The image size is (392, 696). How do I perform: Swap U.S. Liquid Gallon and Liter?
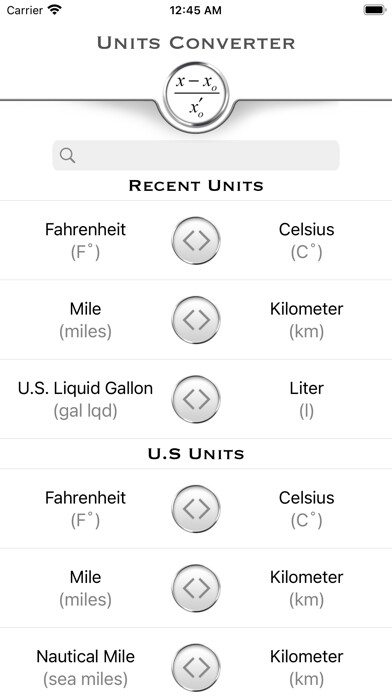coord(196,399)
